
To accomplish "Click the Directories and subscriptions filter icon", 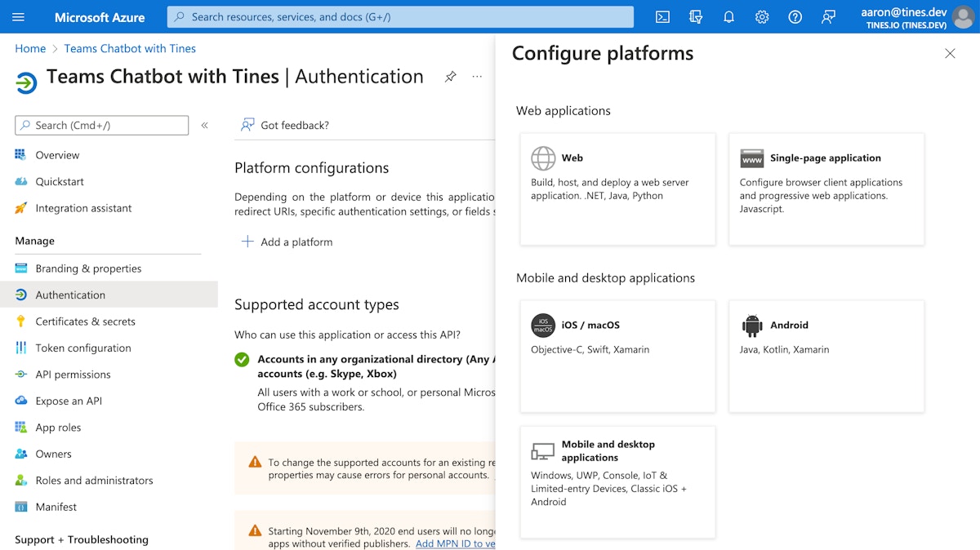I will tap(696, 17).
